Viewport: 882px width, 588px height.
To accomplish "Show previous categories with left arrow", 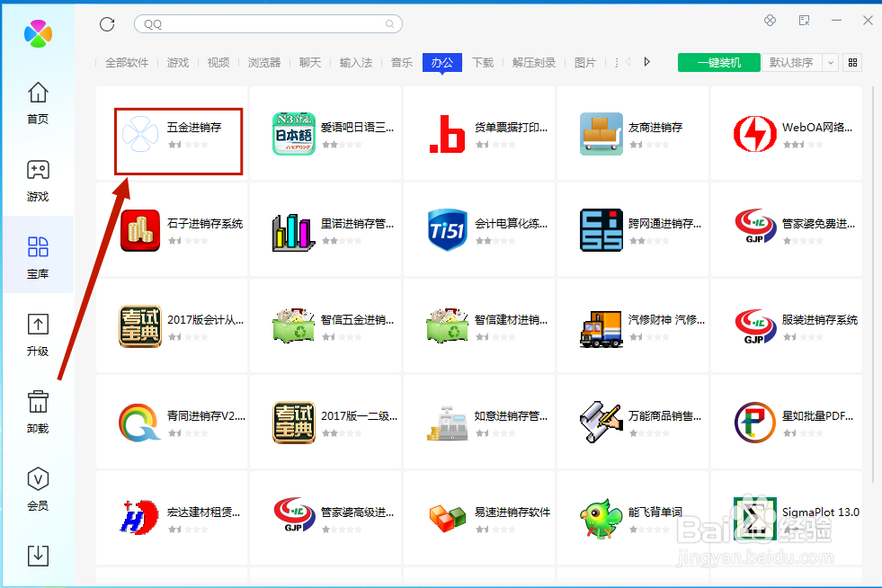I will pyautogui.click(x=628, y=62).
